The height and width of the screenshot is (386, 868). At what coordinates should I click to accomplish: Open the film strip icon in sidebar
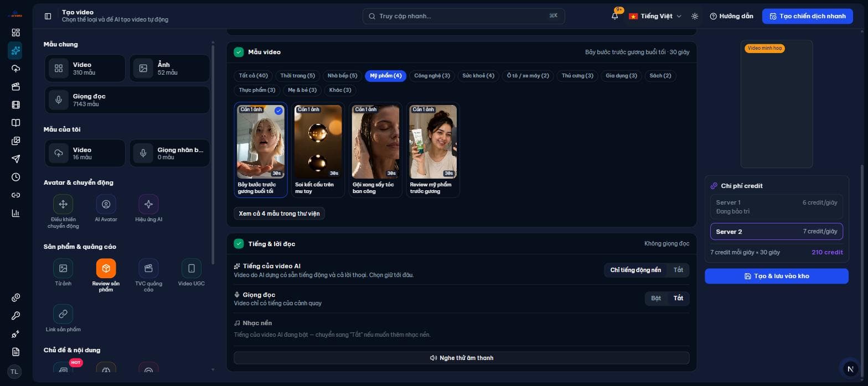15,105
